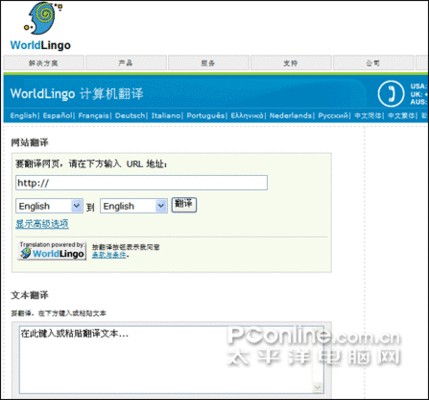Viewport: 429px width, 400px height.
Task: Click the text translation textarea
Action: tap(172, 359)
